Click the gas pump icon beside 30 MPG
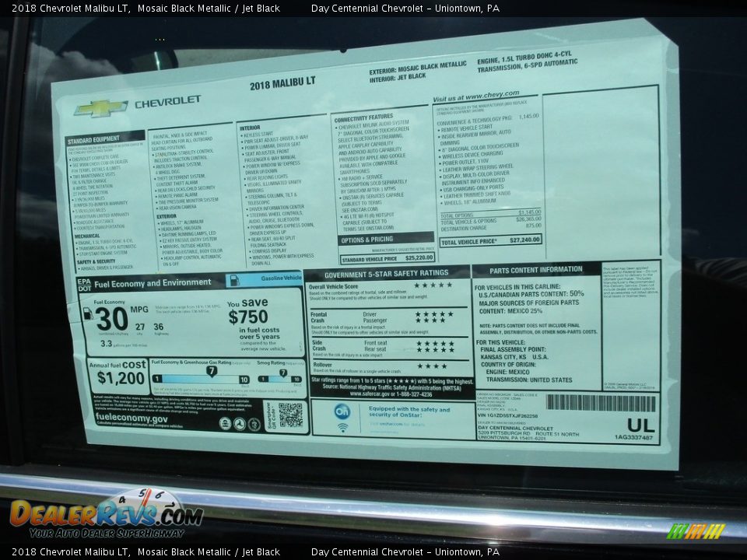747x560 pixels. coord(87,313)
